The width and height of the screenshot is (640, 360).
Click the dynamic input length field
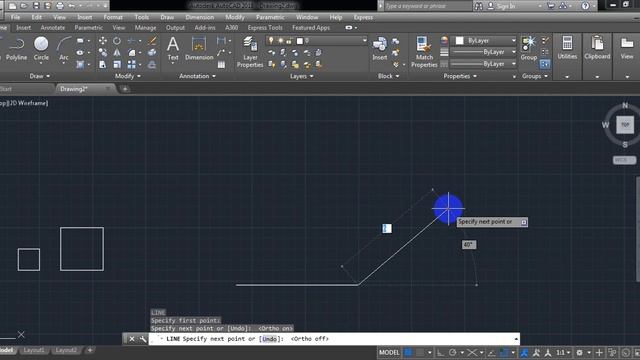coord(387,229)
